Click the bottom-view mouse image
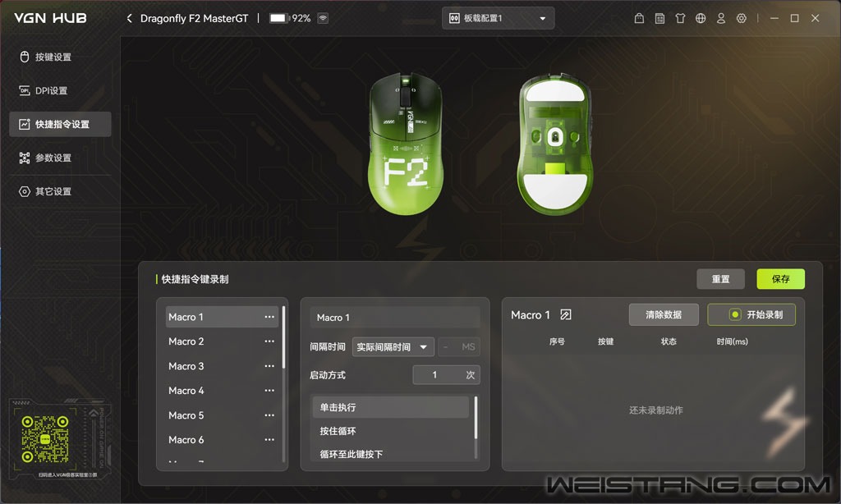Image resolution: width=841 pixels, height=504 pixels. coord(555,143)
